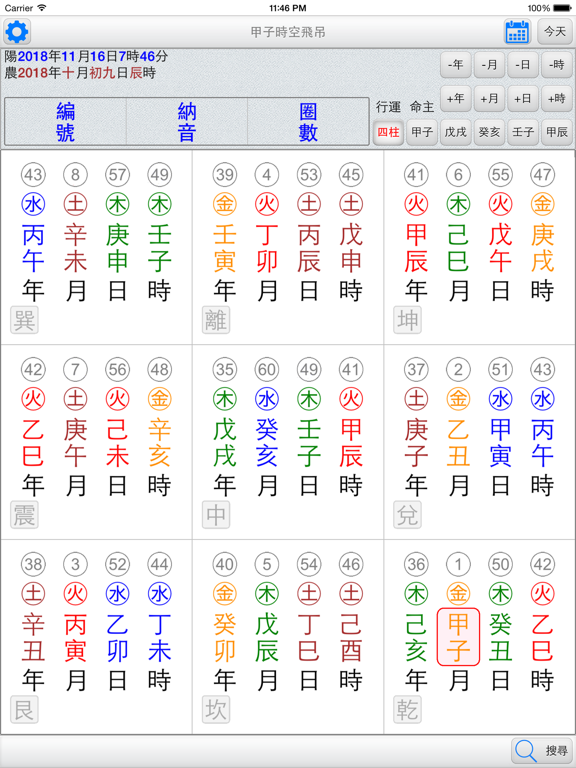Tap the search magnifier icon

(x=526, y=751)
